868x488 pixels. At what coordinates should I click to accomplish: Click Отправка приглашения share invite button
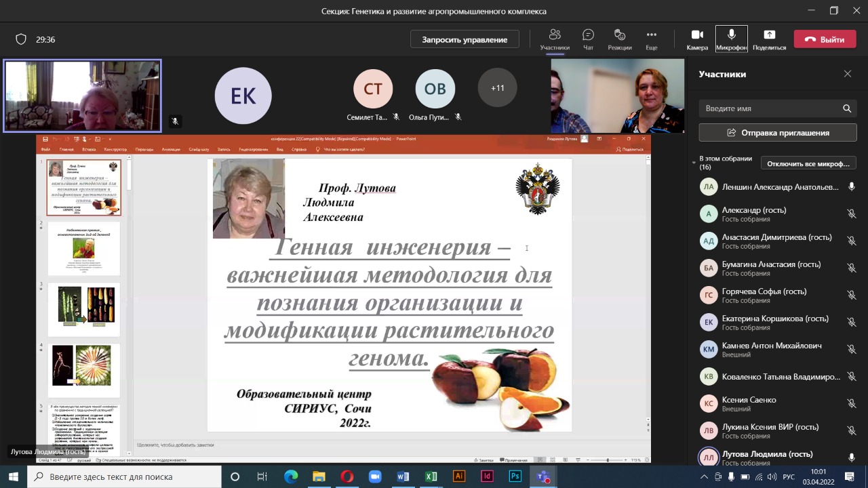click(x=778, y=133)
